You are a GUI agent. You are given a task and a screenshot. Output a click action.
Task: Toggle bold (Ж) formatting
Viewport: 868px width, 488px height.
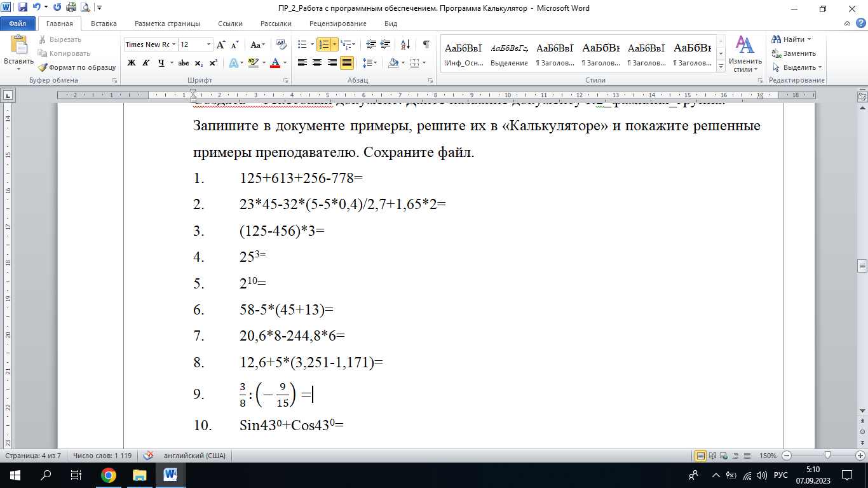tap(132, 63)
